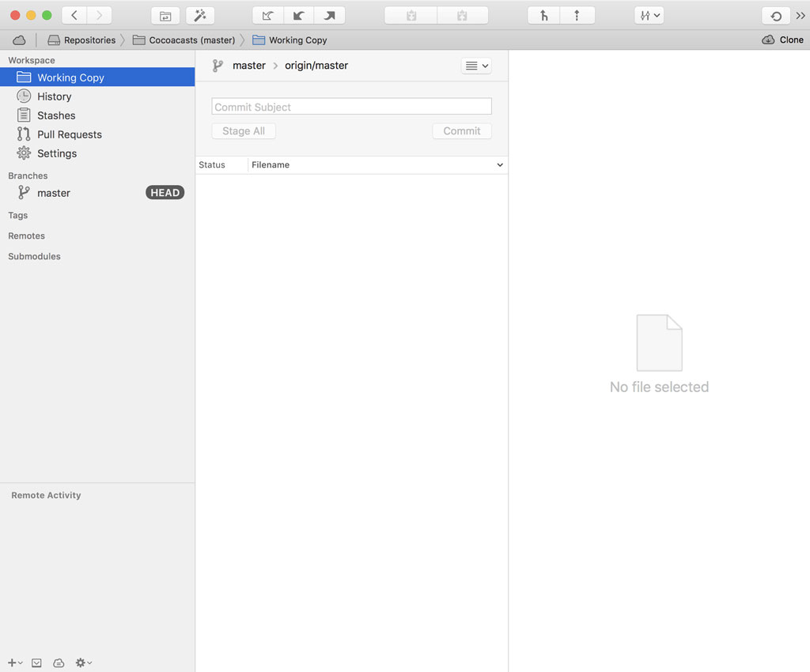Navigate back with the left arrow
The width and height of the screenshot is (810, 672).
pyautogui.click(x=74, y=16)
